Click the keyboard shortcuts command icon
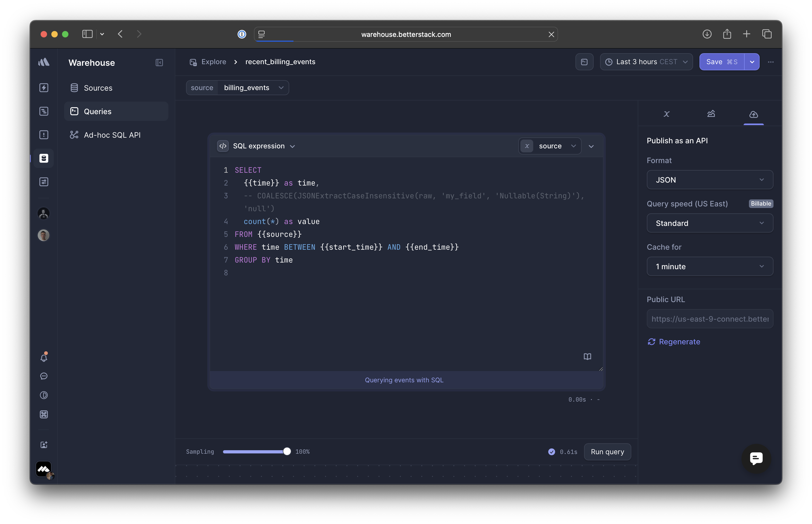The image size is (812, 524). click(44, 414)
